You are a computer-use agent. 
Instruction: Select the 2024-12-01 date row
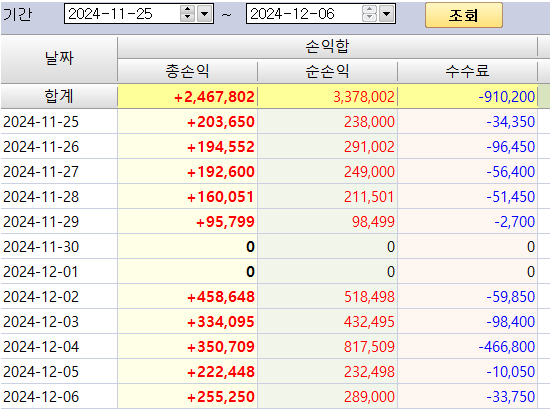point(59,272)
